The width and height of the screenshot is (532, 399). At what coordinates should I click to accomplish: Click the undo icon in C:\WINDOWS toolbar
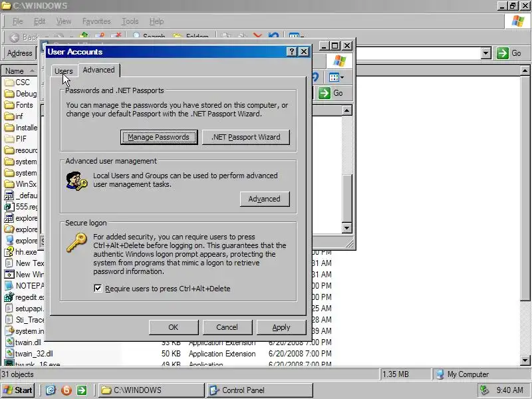(x=273, y=35)
